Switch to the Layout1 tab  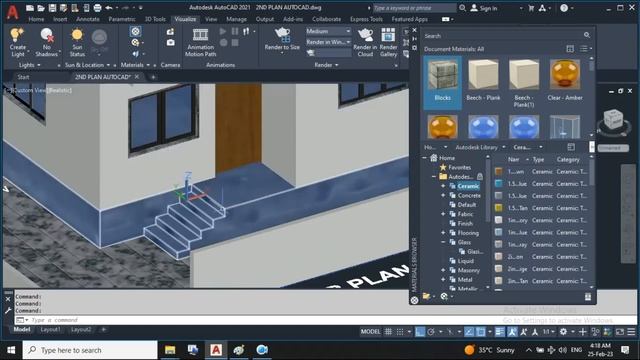(x=51, y=329)
